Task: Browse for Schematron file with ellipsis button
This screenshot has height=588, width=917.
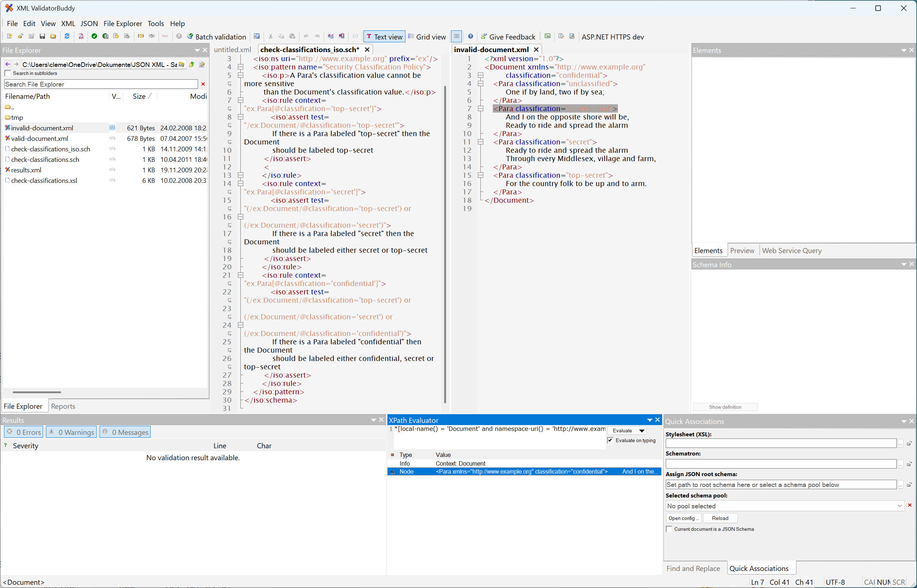Action: coord(901,464)
